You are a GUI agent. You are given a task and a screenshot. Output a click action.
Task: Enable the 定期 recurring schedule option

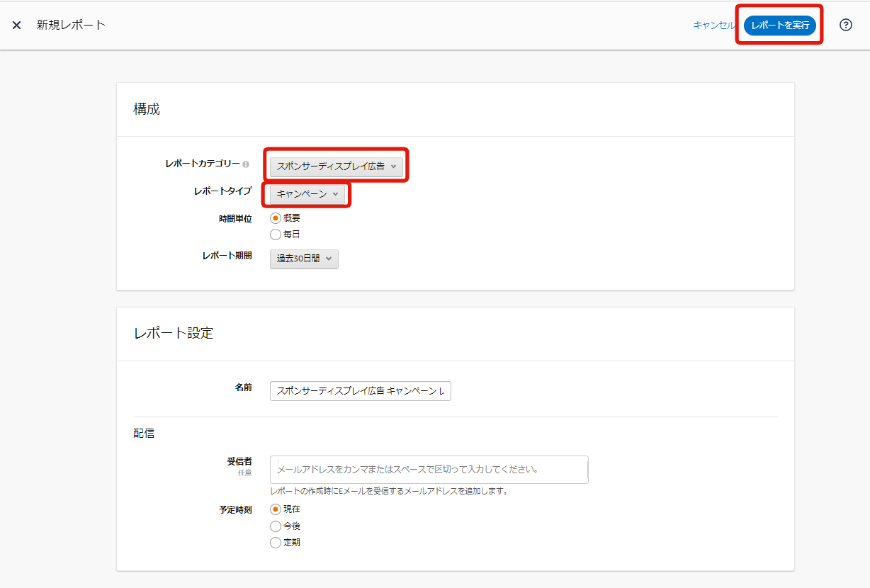point(276,543)
